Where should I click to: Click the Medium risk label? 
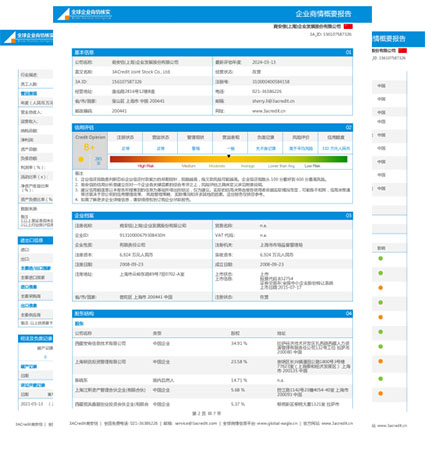(x=189, y=166)
